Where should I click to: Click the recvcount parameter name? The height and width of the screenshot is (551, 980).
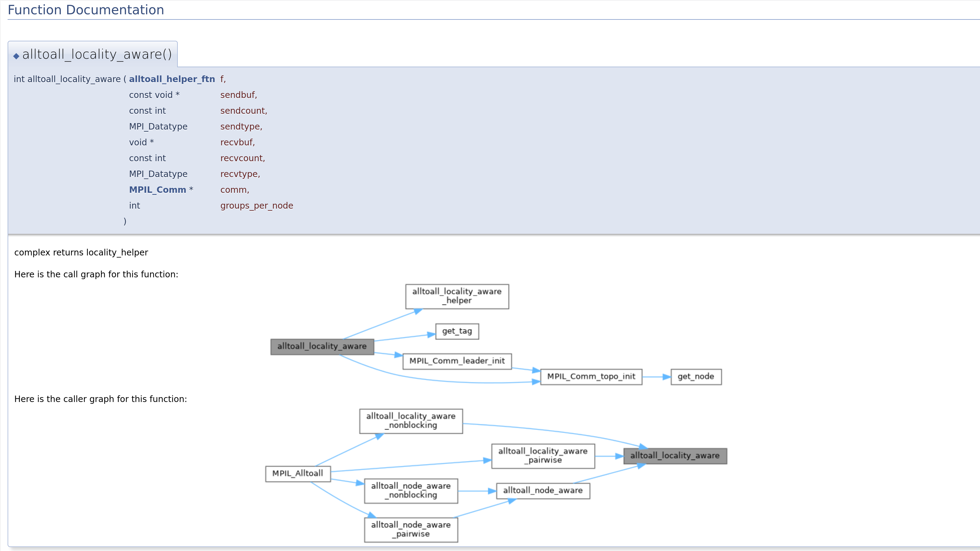[243, 158]
